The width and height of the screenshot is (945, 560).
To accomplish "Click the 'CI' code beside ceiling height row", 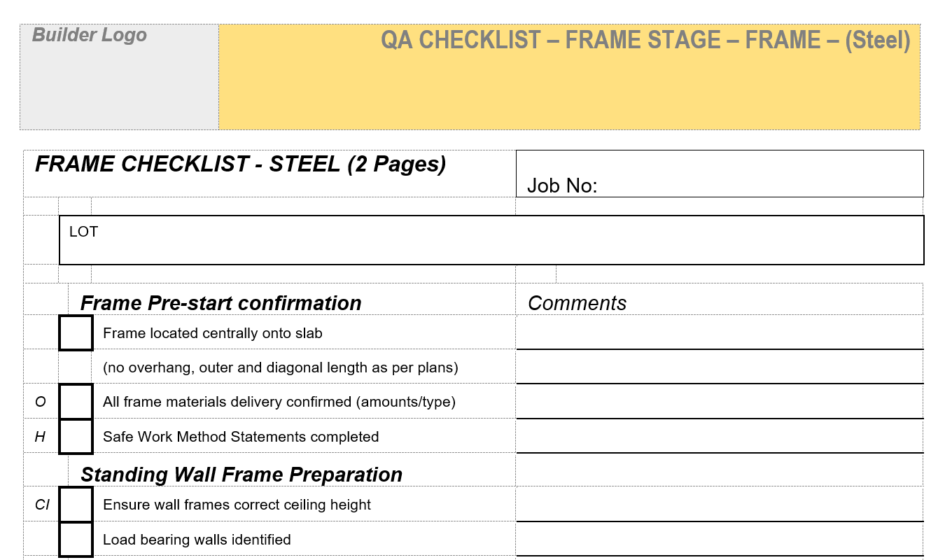I will pyautogui.click(x=42, y=505).
